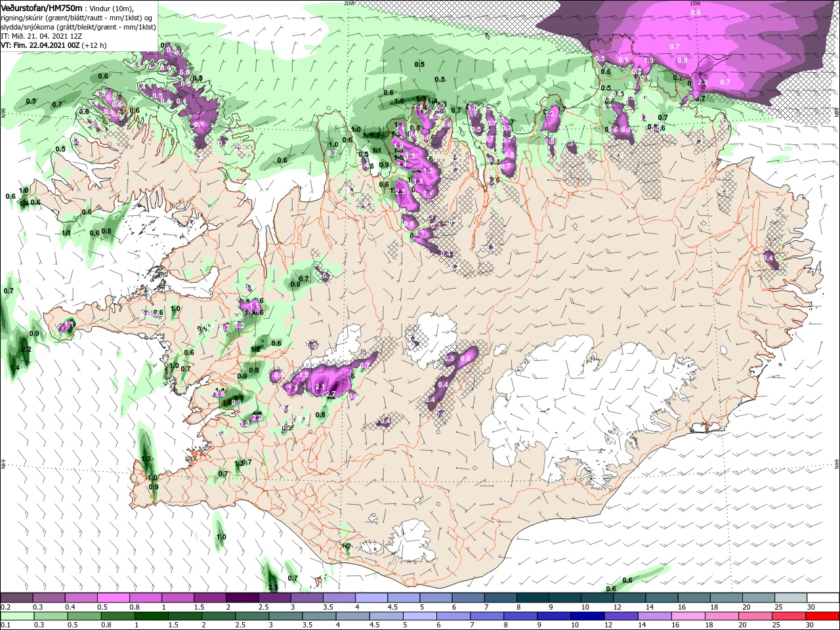
Task: Pick the dark mauve 0.2 snow legend swatch
Action: coord(16,598)
